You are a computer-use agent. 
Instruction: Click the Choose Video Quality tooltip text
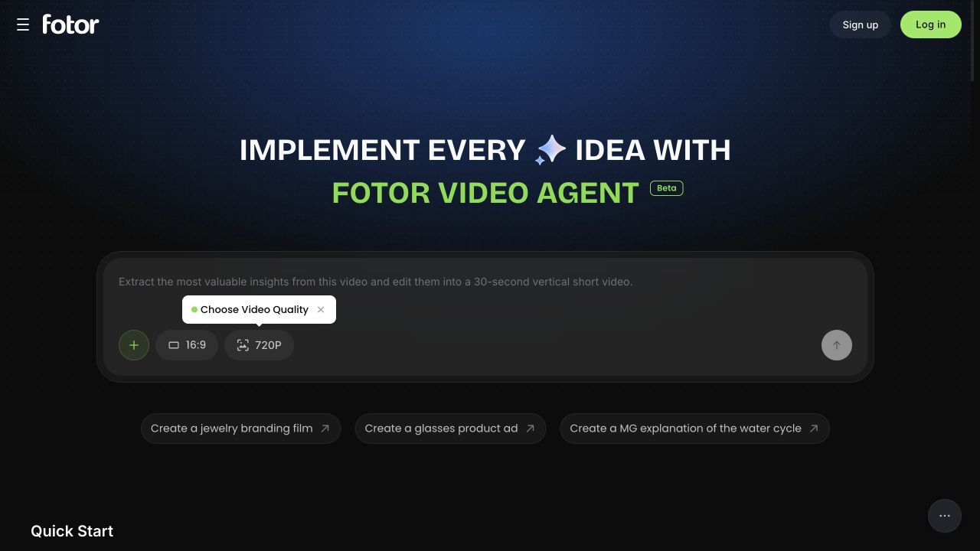coord(254,309)
